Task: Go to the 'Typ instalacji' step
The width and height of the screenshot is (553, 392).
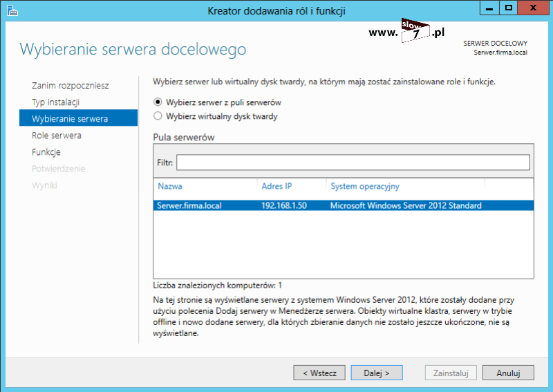Action: [56, 102]
